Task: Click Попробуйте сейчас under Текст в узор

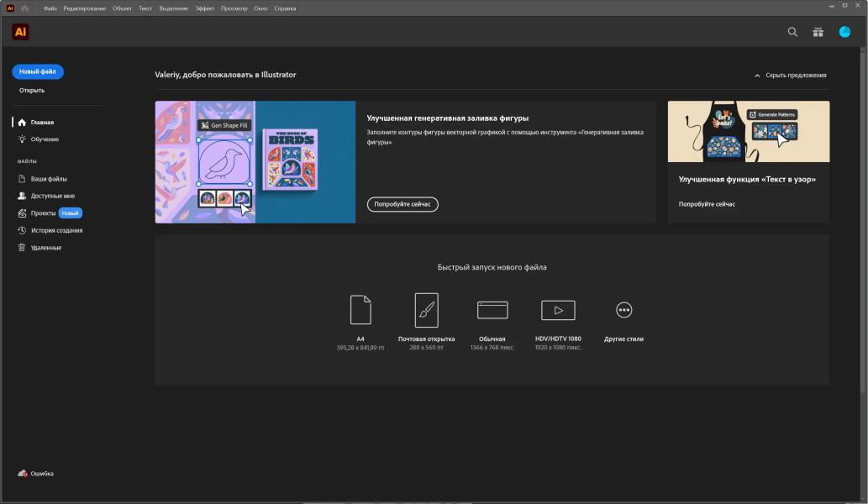Action: coord(707,204)
